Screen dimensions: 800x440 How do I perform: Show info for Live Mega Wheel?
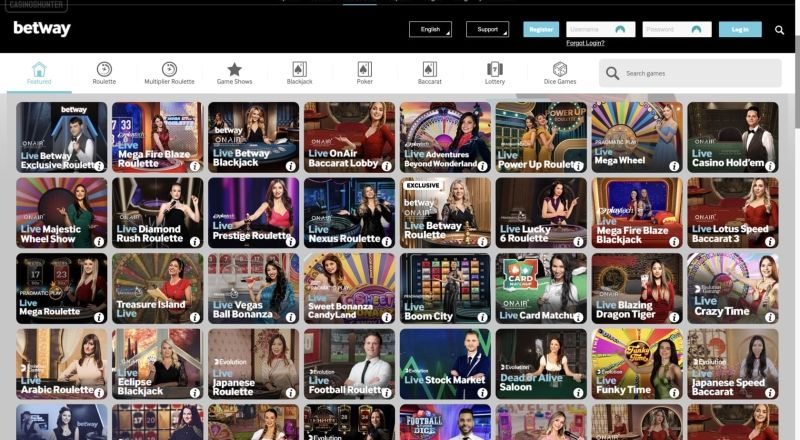point(674,166)
